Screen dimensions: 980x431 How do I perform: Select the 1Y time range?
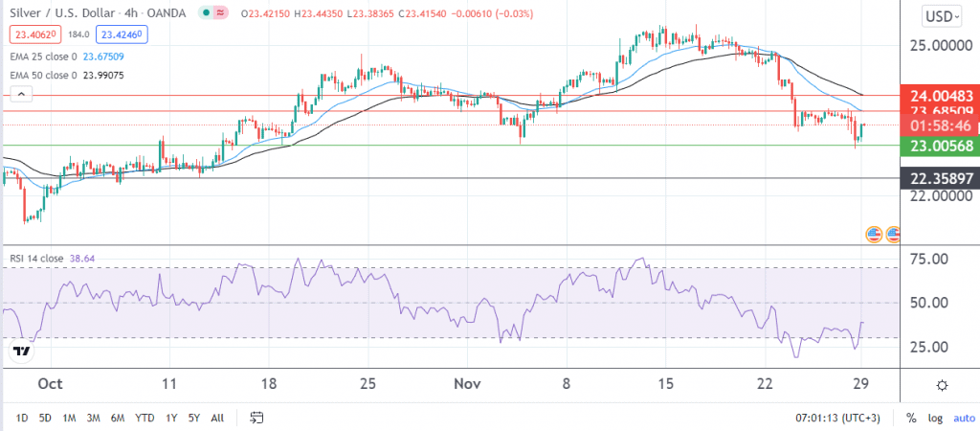point(170,418)
